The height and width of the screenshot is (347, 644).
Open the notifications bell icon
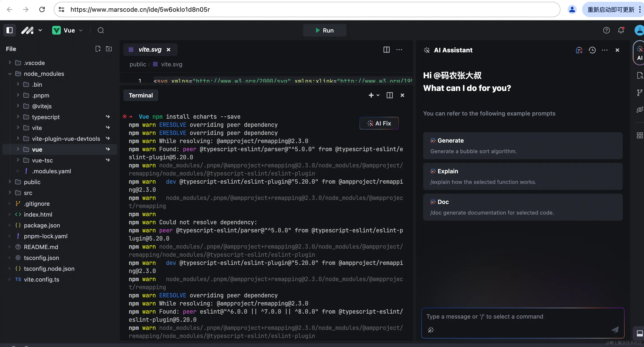[621, 30]
